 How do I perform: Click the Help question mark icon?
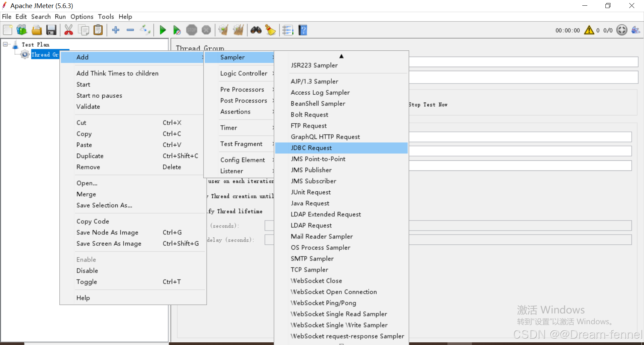click(x=303, y=30)
